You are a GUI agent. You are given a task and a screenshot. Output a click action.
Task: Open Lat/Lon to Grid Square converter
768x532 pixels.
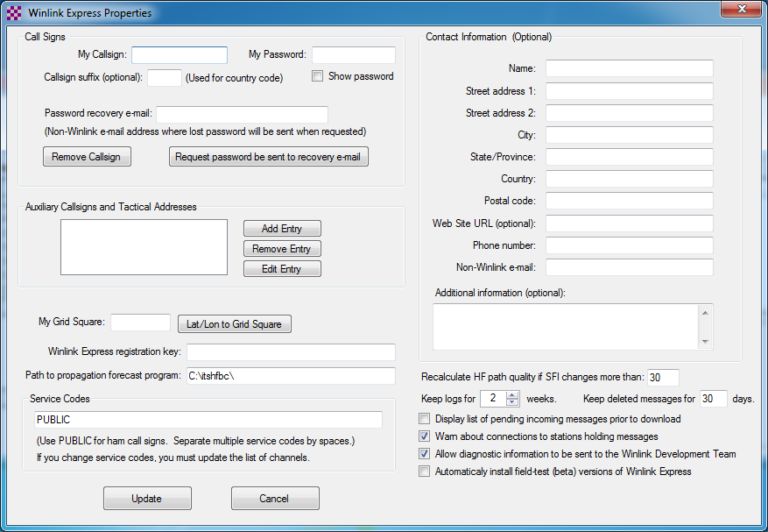(234, 324)
